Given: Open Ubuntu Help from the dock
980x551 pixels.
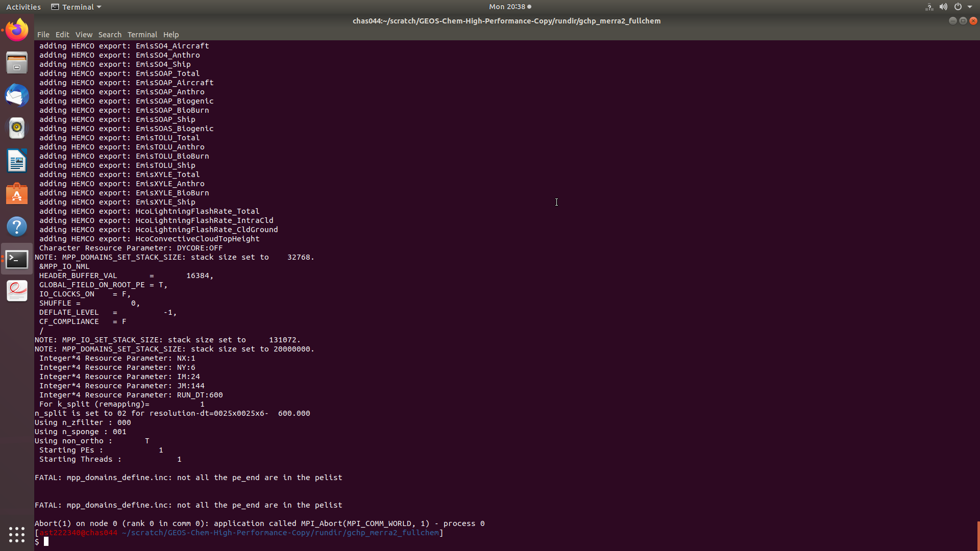Looking at the screenshot, I should [x=17, y=226].
